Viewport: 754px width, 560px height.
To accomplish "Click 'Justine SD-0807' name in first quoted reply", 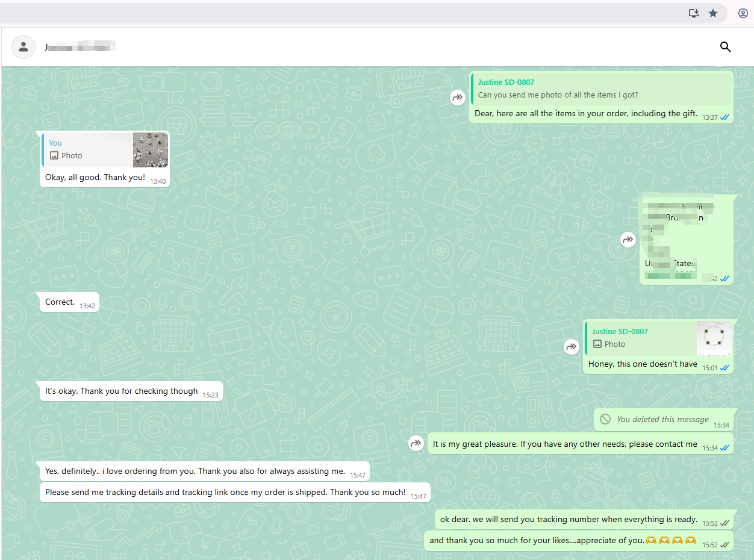I will click(506, 82).
